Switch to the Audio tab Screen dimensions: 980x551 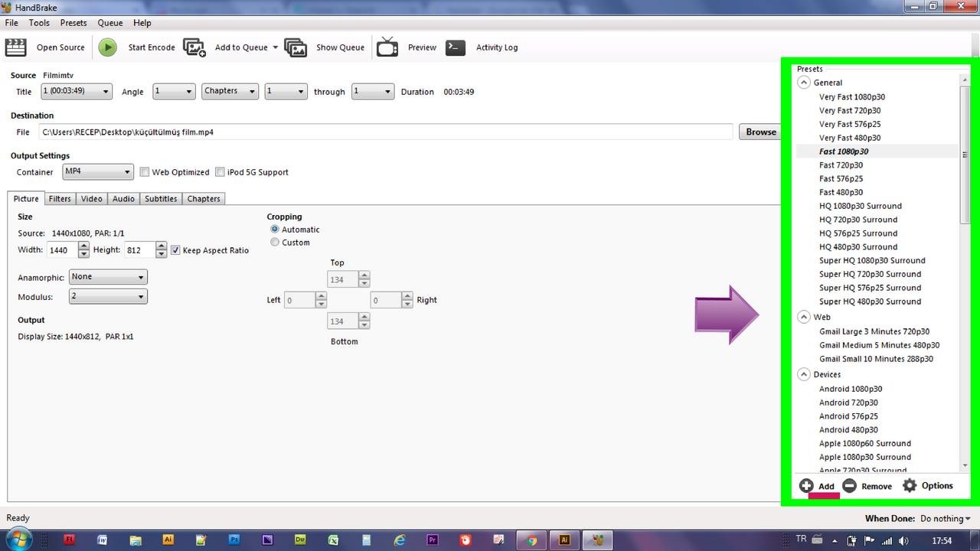(123, 198)
